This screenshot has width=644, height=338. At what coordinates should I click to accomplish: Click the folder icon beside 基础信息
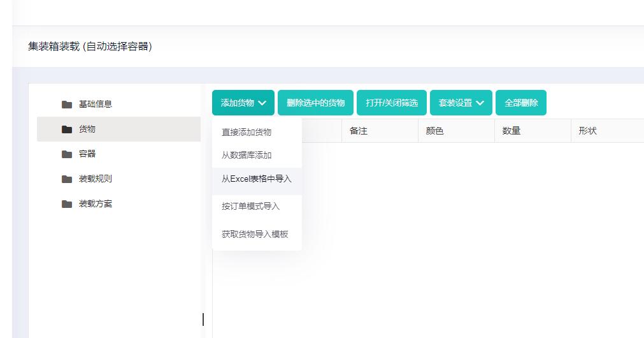[x=67, y=105]
